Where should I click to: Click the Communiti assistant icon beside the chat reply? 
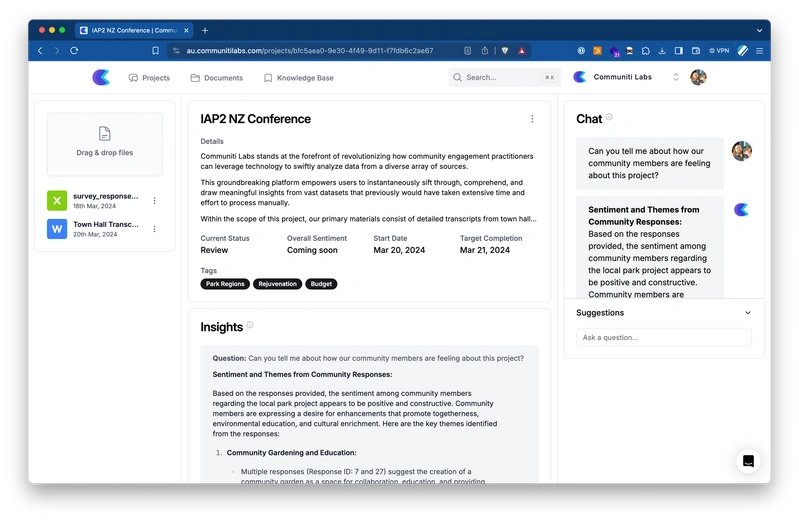741,210
